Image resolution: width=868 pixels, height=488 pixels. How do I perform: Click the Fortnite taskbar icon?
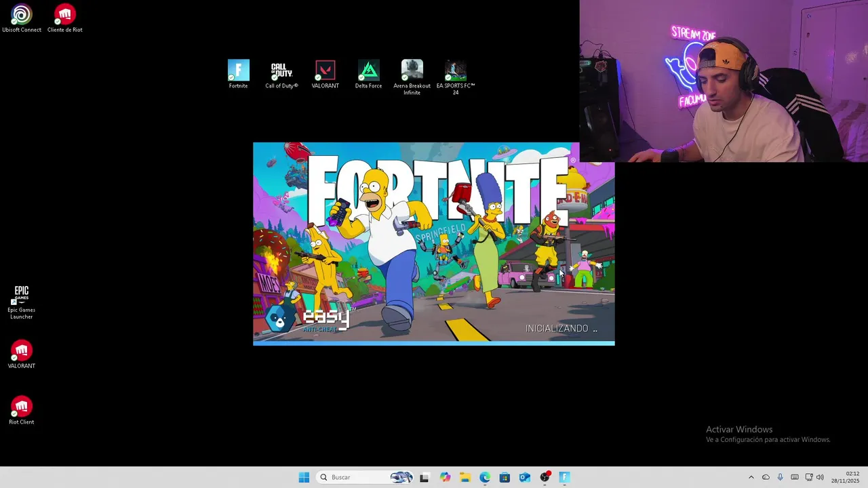[x=564, y=477]
